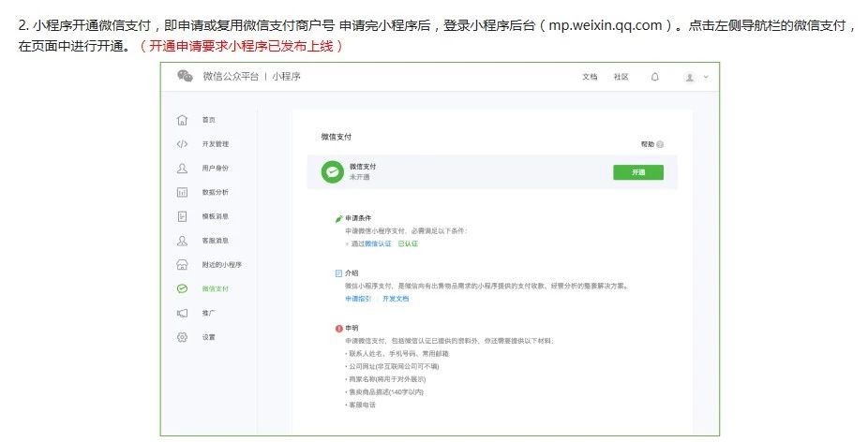The height and width of the screenshot is (442, 868).
Task: Click the leaf icon beside 申请条件
Action: point(338,218)
